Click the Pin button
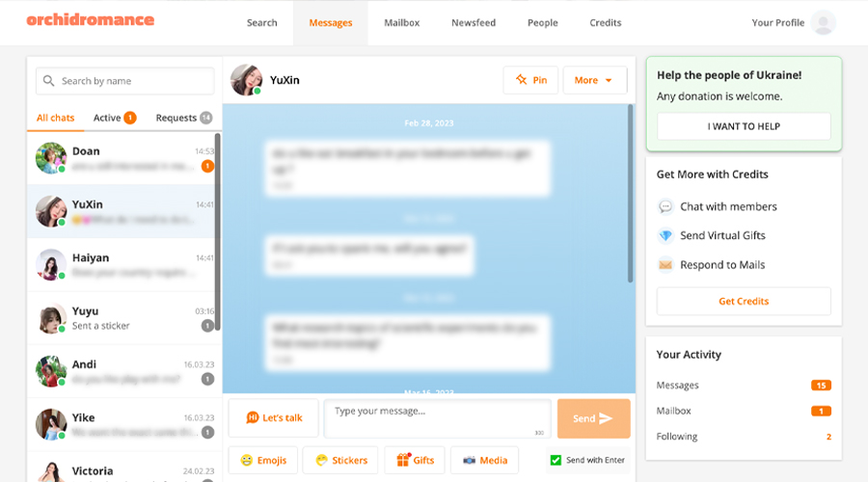This screenshot has height=482, width=868. click(530, 80)
